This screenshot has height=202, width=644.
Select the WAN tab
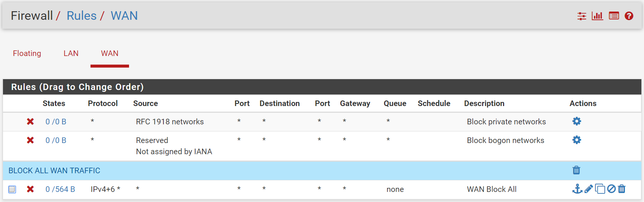point(110,53)
